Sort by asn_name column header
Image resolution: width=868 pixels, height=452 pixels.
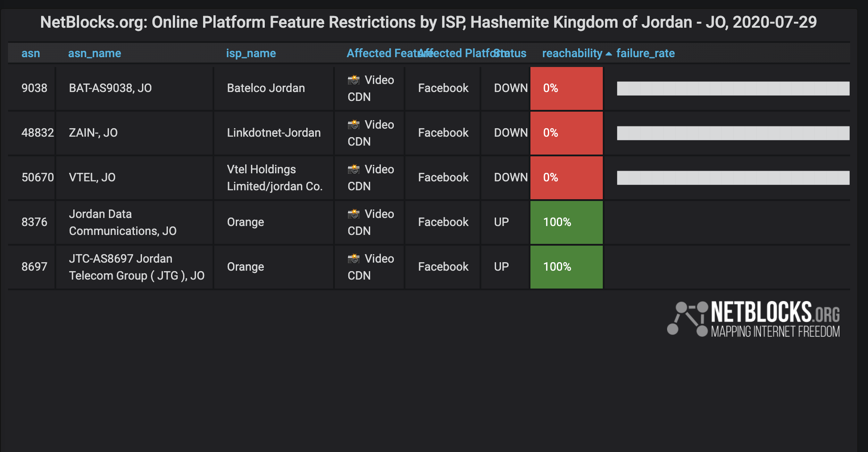pyautogui.click(x=94, y=54)
